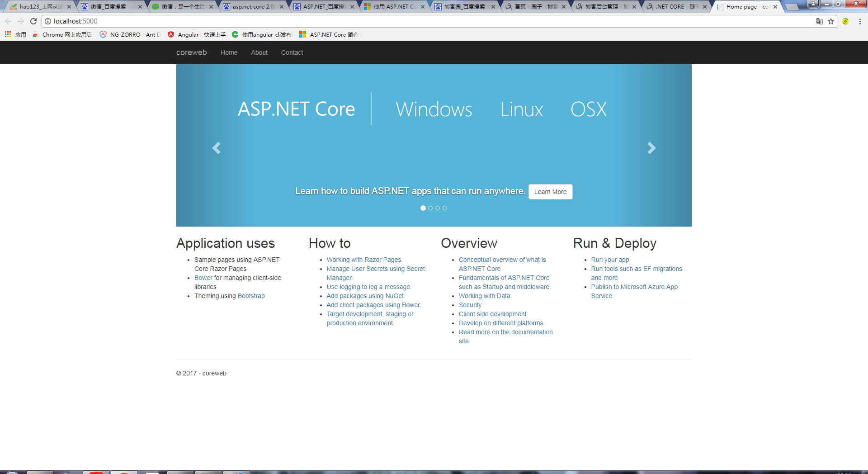Click the green extension icon in toolbar
Viewport: 868px width, 474px height.
click(845, 21)
